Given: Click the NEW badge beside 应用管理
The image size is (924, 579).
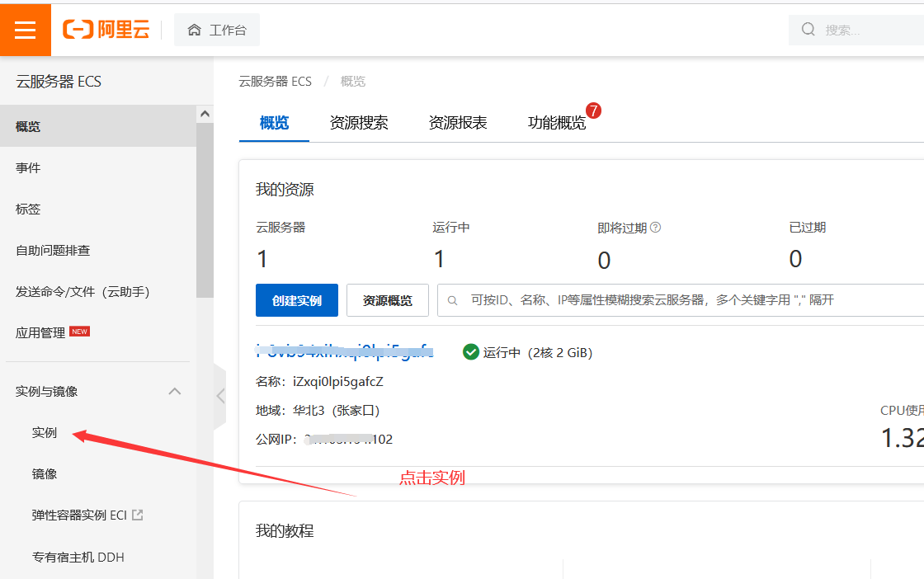Looking at the screenshot, I should [x=79, y=332].
